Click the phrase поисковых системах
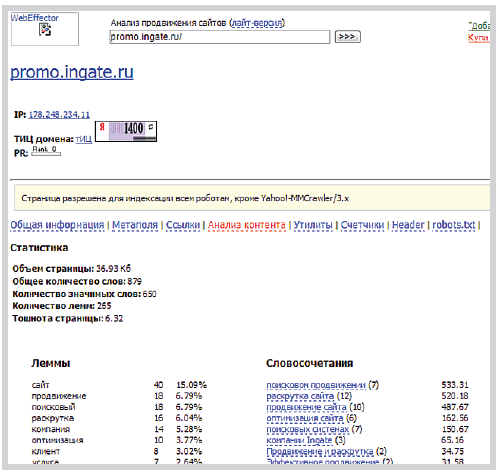This screenshot has height=472, width=499. [x=308, y=429]
